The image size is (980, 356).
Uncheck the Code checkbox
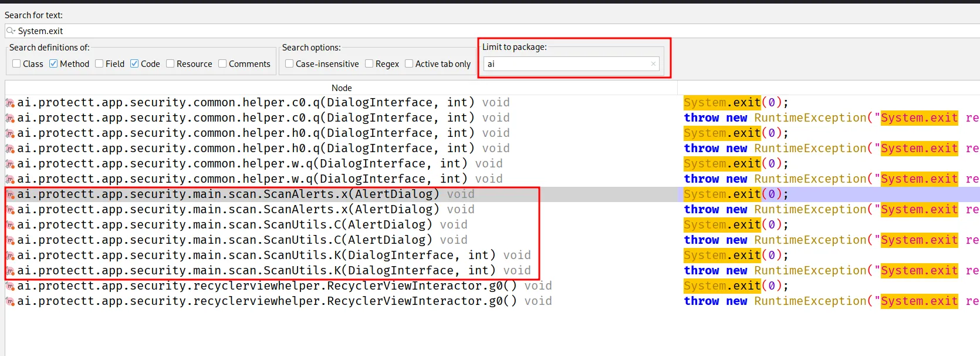[x=134, y=63]
